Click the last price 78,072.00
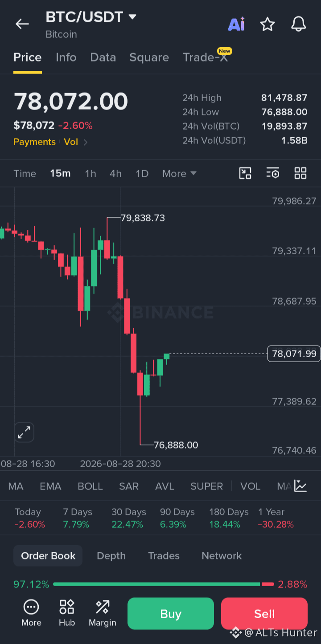The width and height of the screenshot is (321, 644). 71,102
